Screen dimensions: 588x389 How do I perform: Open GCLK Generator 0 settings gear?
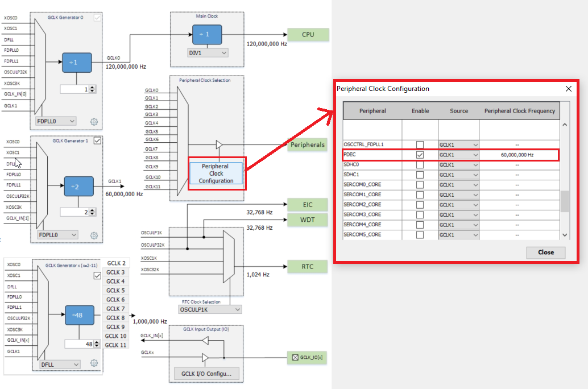pyautogui.click(x=94, y=121)
